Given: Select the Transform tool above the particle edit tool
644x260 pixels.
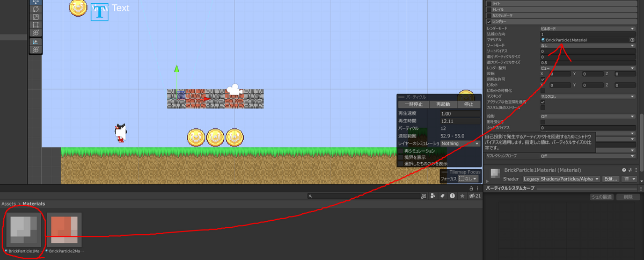Looking at the screenshot, I should tap(35, 32).
